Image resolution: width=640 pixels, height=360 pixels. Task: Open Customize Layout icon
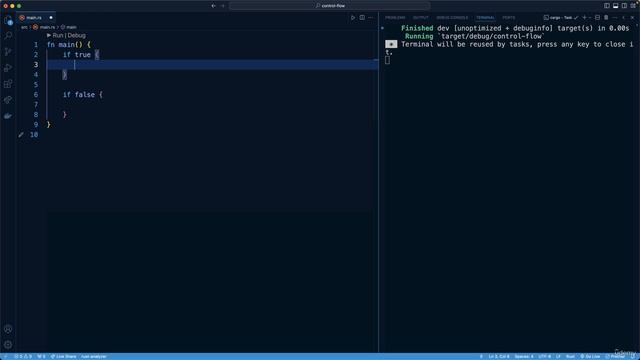(633, 6)
